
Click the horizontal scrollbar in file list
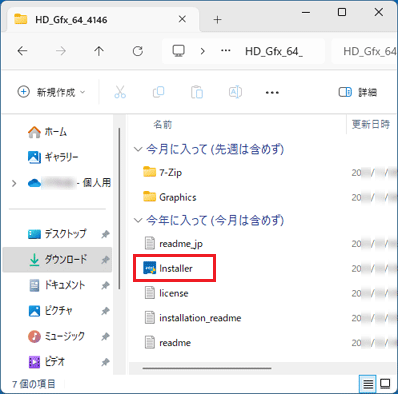click(x=207, y=368)
